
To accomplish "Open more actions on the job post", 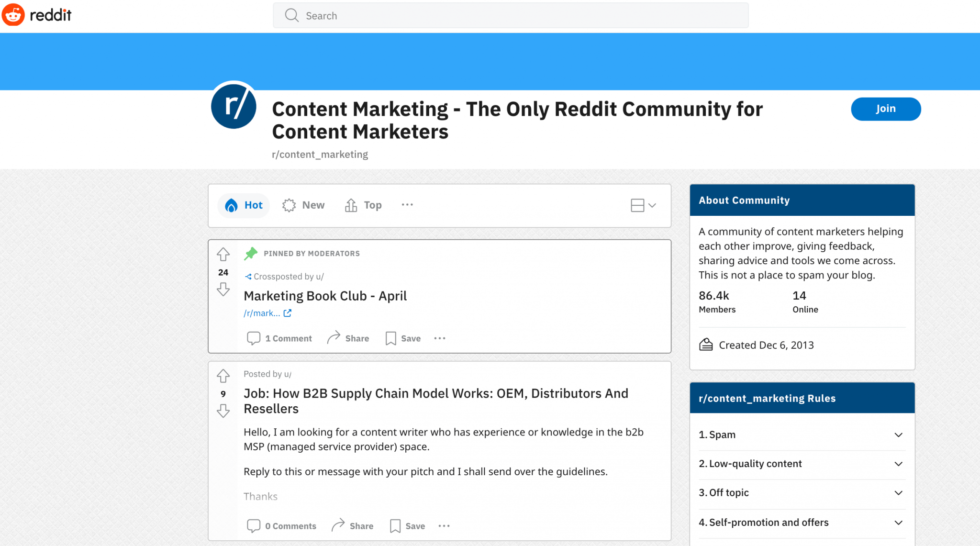I will [444, 525].
